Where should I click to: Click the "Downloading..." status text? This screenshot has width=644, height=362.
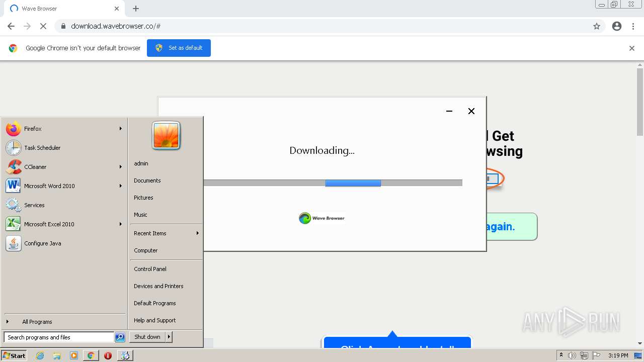click(322, 150)
